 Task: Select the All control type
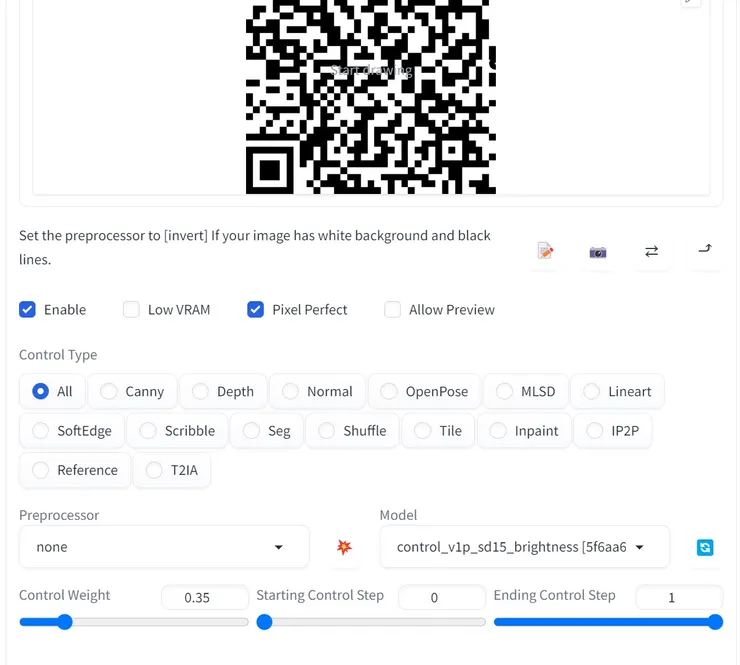click(52, 391)
